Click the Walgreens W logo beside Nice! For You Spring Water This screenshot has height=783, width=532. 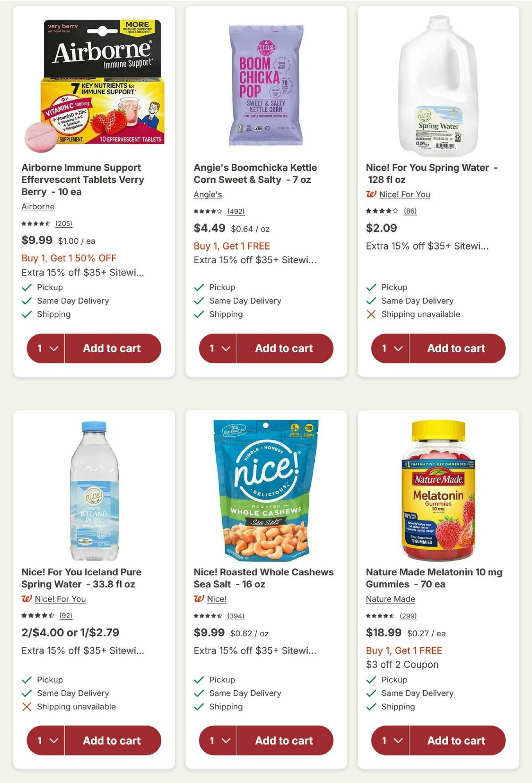click(370, 195)
